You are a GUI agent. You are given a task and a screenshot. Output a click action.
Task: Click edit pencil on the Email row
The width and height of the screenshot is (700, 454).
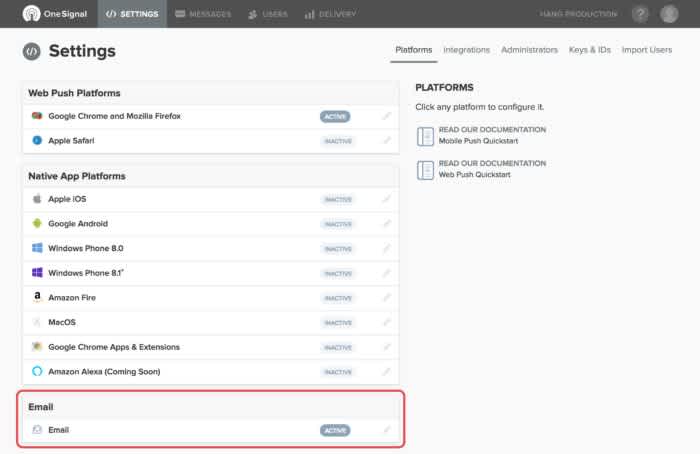pos(387,429)
